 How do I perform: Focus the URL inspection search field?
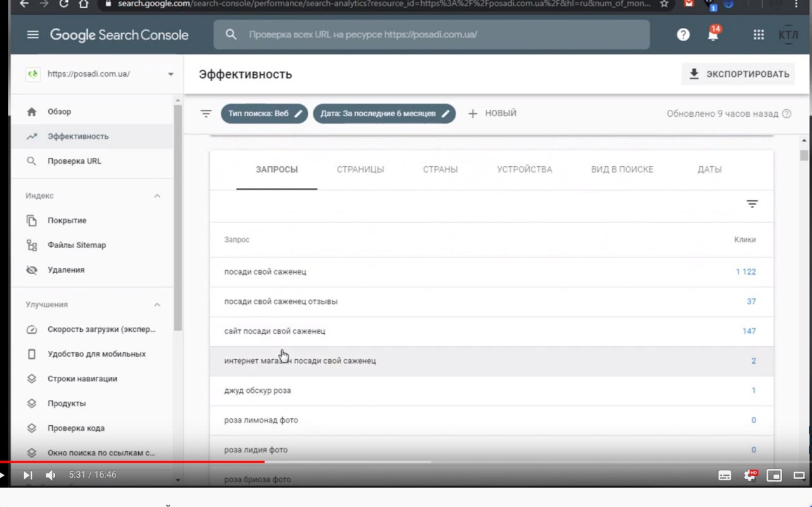(x=431, y=34)
